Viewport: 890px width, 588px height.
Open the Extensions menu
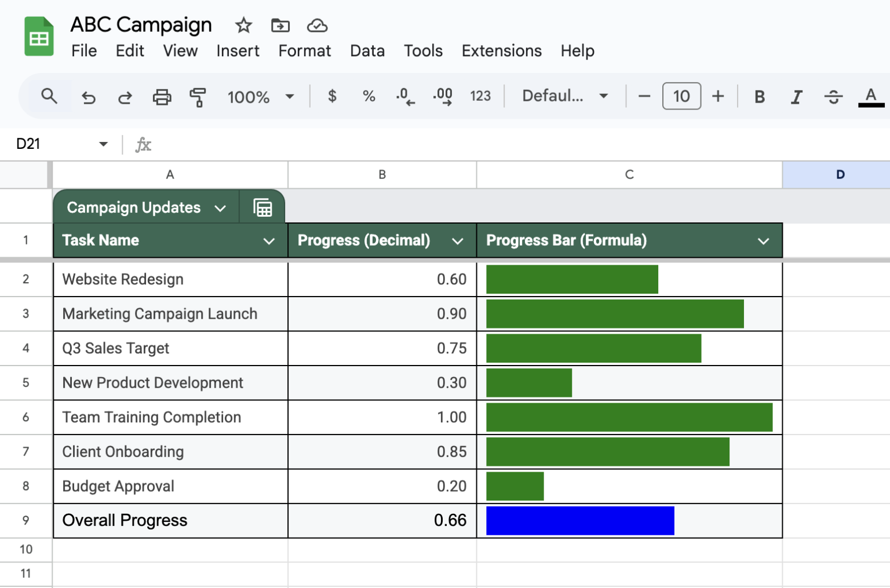tap(501, 51)
